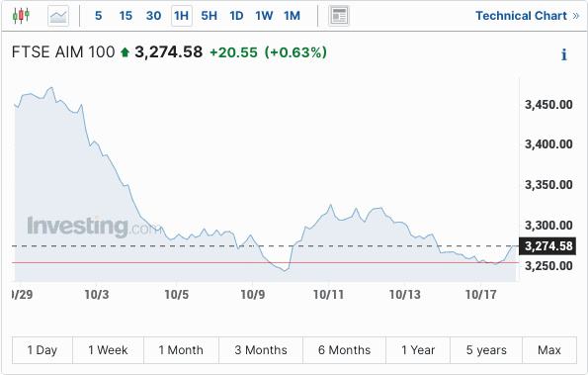Choose the 1 Day range
Screen dimensions: 588x375
pyautogui.click(x=42, y=350)
